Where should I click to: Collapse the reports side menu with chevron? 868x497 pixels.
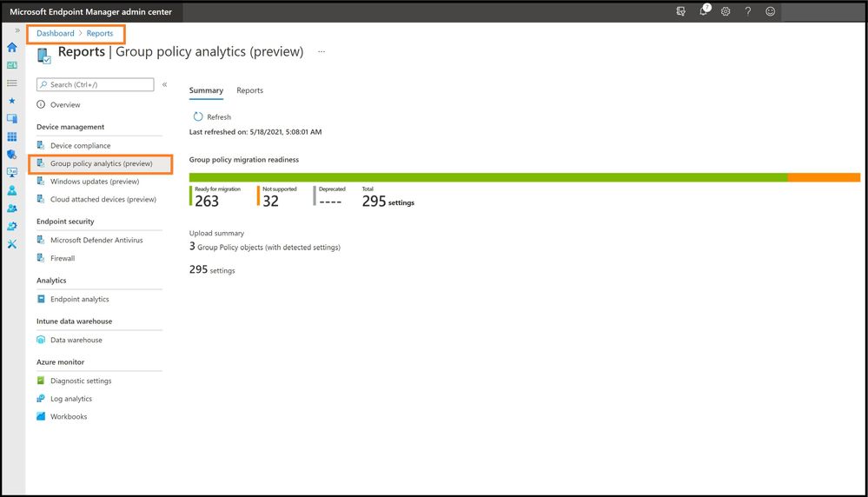[164, 84]
